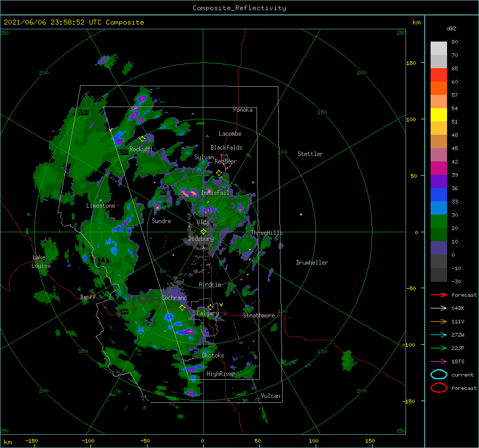479x448 pixels.
Task: Click the RockyMH label
Action: click(x=141, y=149)
